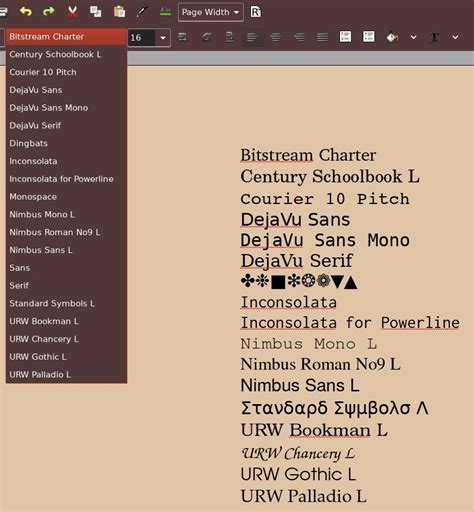The height and width of the screenshot is (512, 474).
Task: Click the Redo arrow icon
Action: (49, 12)
